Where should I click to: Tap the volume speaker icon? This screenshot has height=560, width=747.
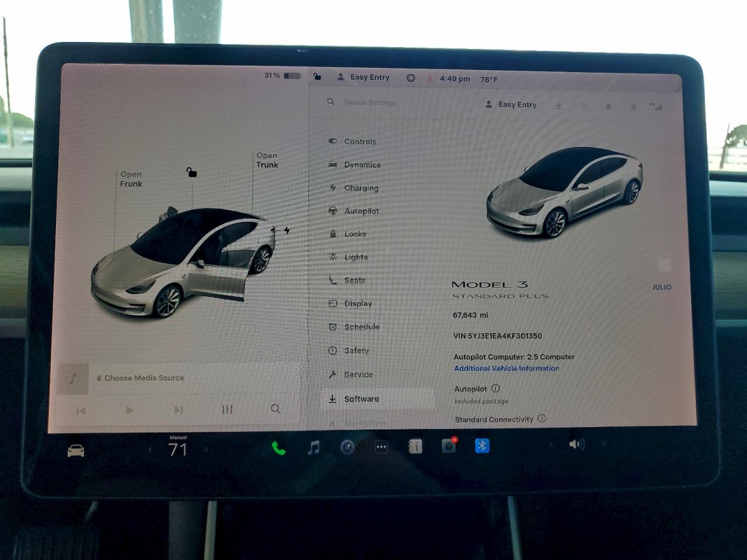(577, 444)
